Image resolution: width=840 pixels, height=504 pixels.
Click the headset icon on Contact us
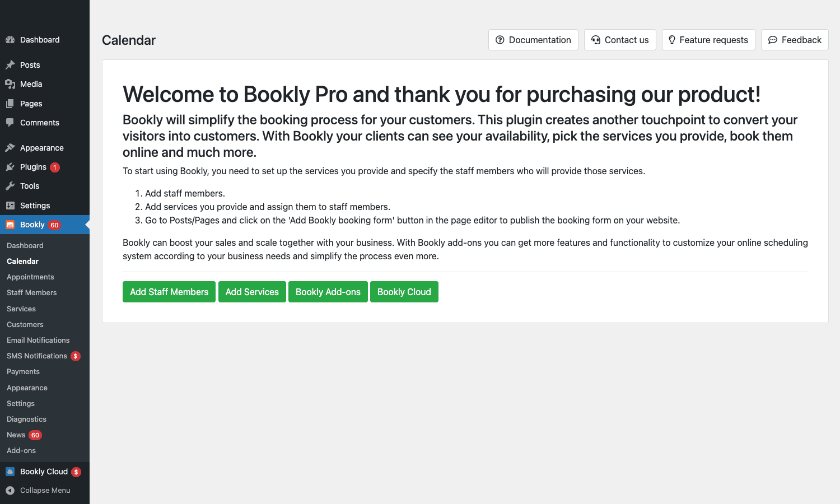click(x=596, y=40)
